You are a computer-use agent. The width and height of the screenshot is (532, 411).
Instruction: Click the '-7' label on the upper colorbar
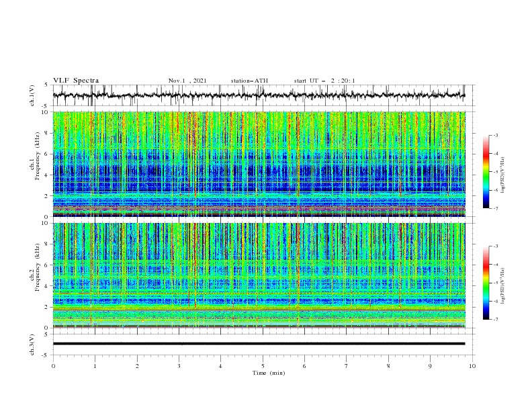[x=496, y=208]
